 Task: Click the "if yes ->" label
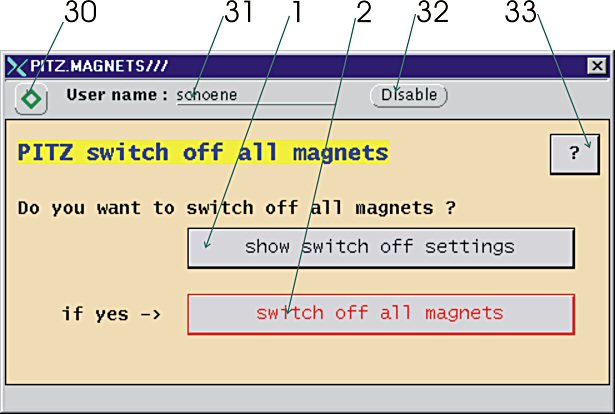(x=111, y=314)
